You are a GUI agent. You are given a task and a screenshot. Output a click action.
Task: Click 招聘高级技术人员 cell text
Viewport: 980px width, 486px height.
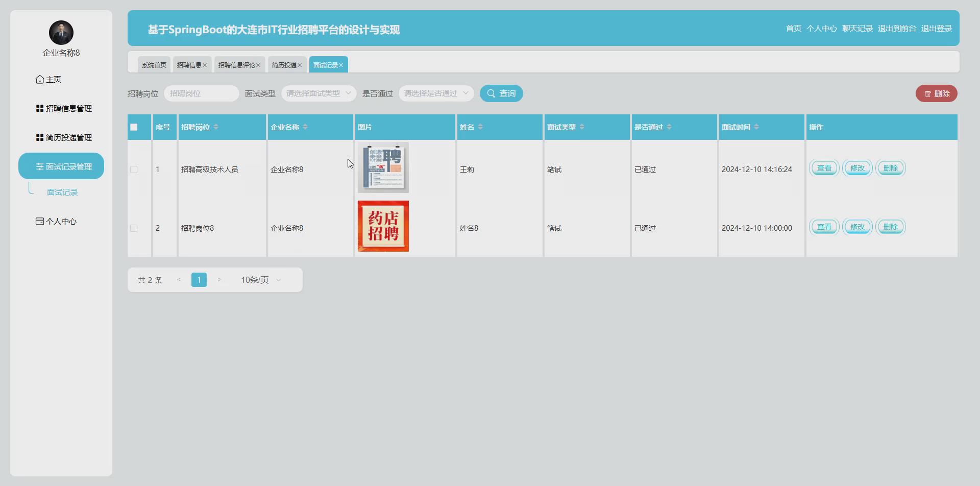(210, 169)
